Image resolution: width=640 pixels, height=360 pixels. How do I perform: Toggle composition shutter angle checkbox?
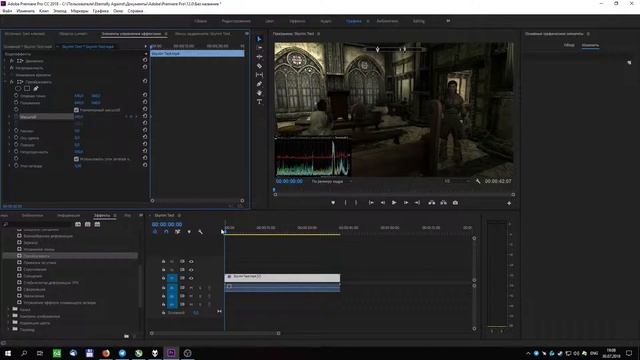pos(76,159)
